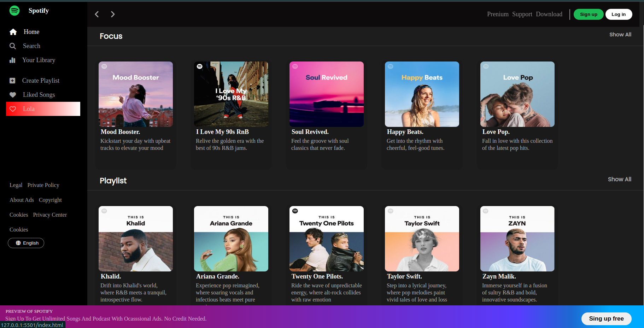This screenshot has width=644, height=328.
Task: Click the 'Playlist' section heading
Action: pyautogui.click(x=113, y=181)
